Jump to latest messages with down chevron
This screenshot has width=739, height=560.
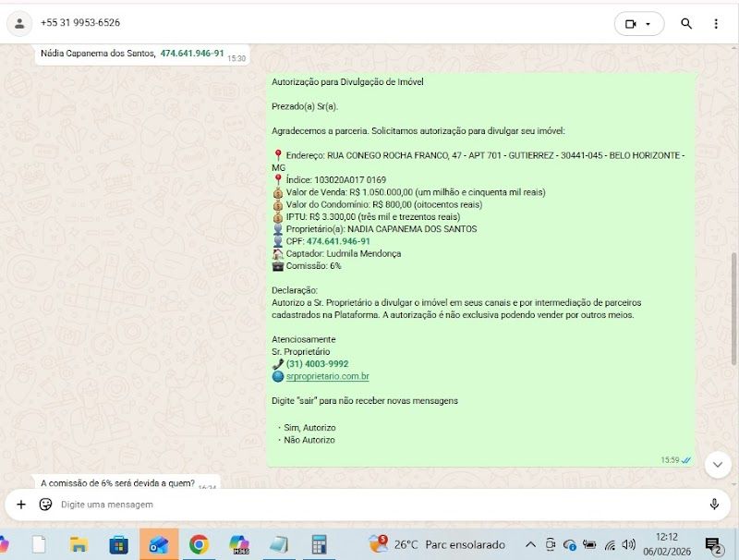point(718,465)
